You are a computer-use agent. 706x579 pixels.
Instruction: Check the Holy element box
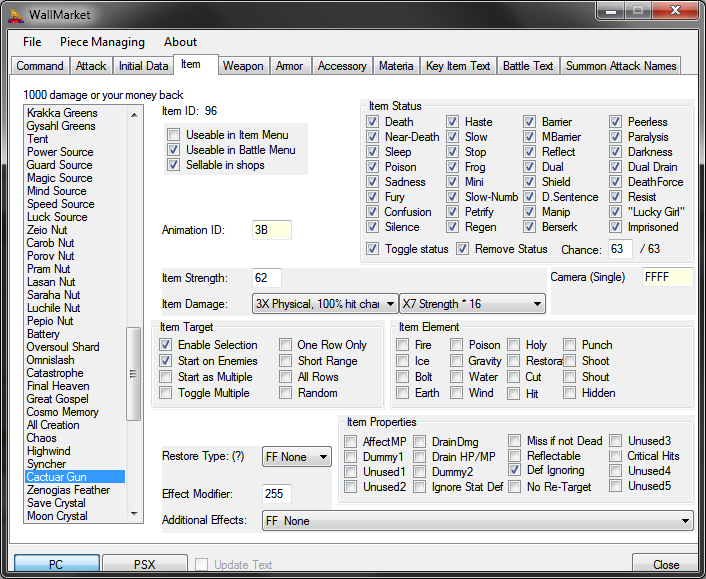[514, 345]
